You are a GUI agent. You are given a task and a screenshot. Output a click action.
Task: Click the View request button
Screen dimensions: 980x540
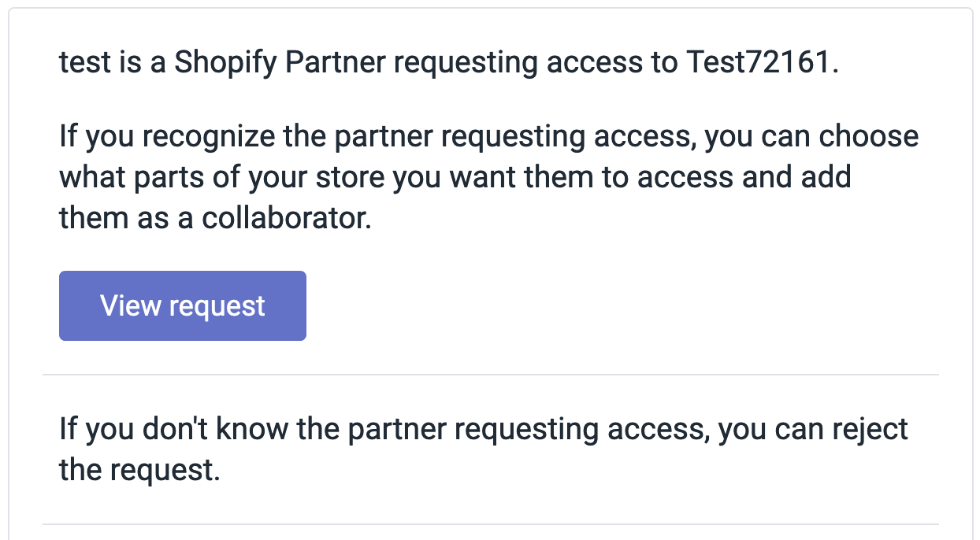coord(182,305)
